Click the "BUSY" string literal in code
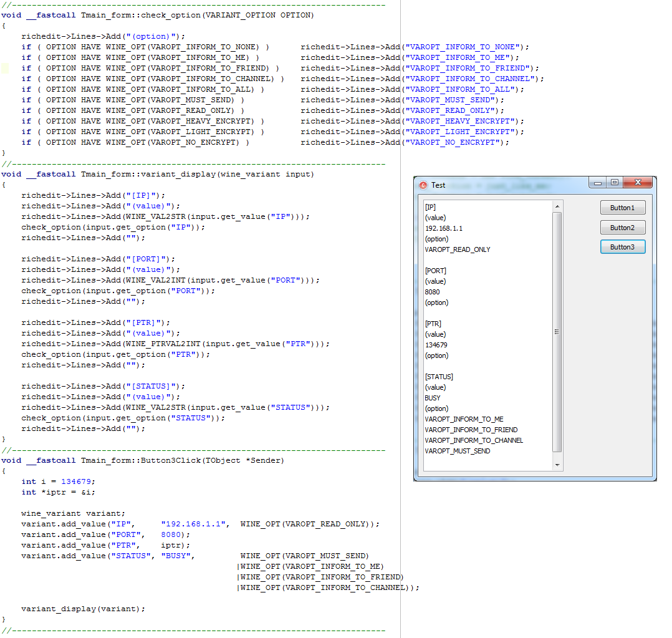Viewport: 672px width, 638px height. coord(176,556)
